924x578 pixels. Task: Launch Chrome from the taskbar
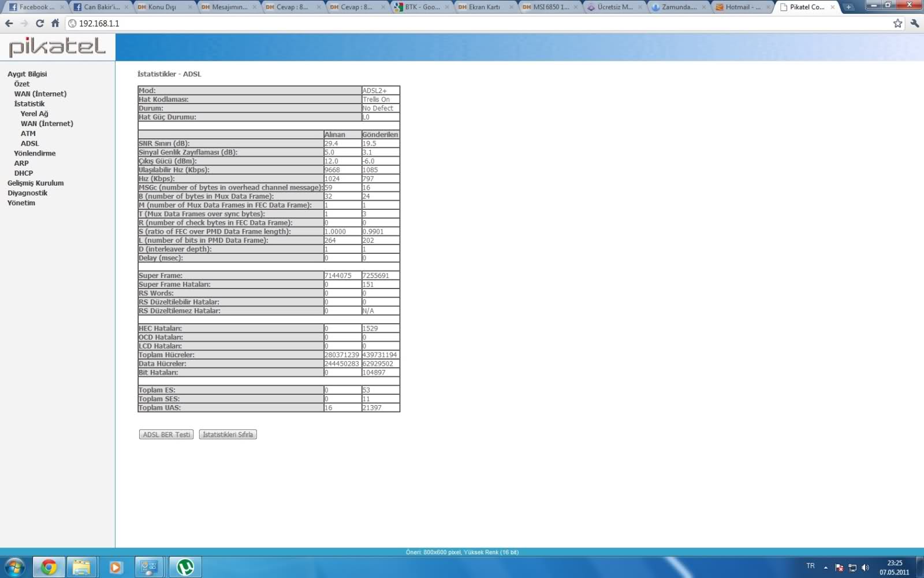(x=49, y=567)
